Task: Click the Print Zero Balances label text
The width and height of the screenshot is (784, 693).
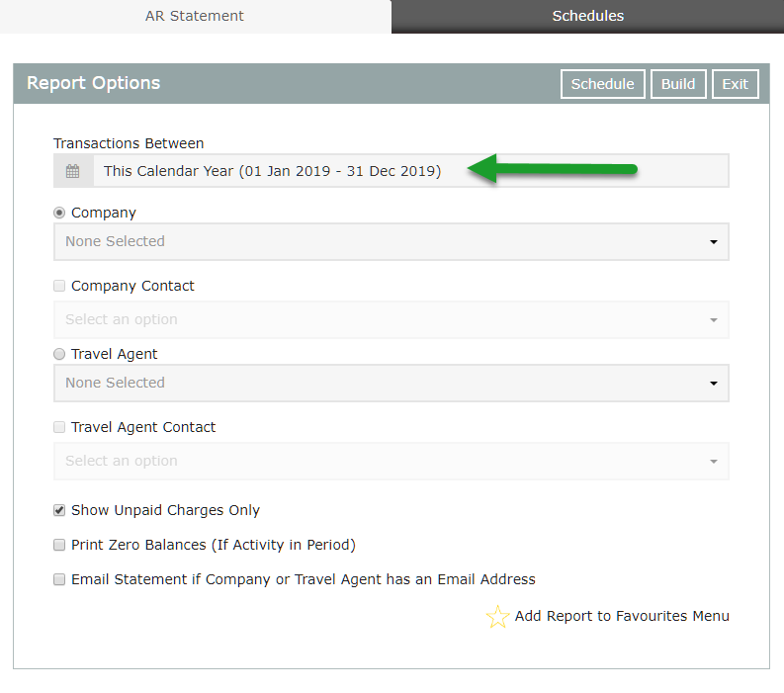Action: tap(214, 545)
